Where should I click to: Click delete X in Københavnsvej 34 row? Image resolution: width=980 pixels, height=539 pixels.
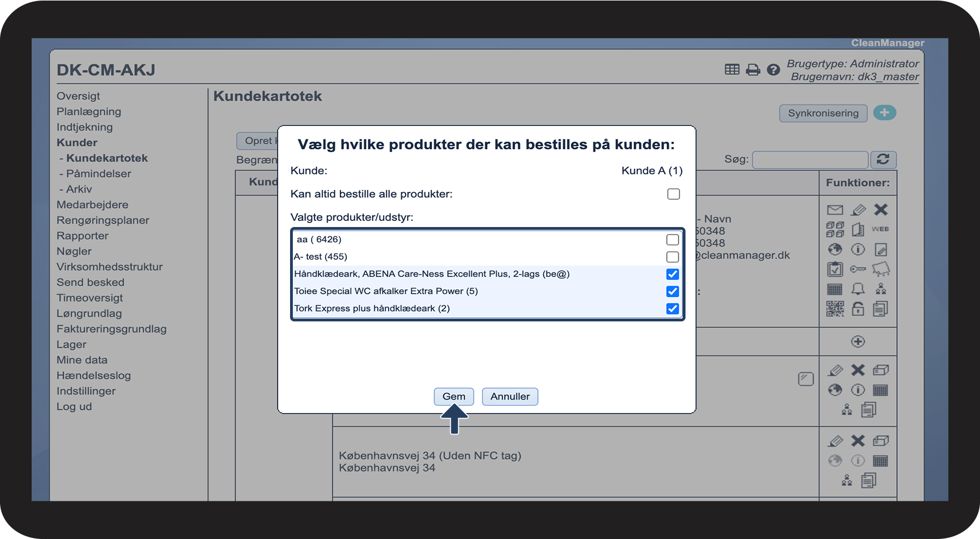858,441
